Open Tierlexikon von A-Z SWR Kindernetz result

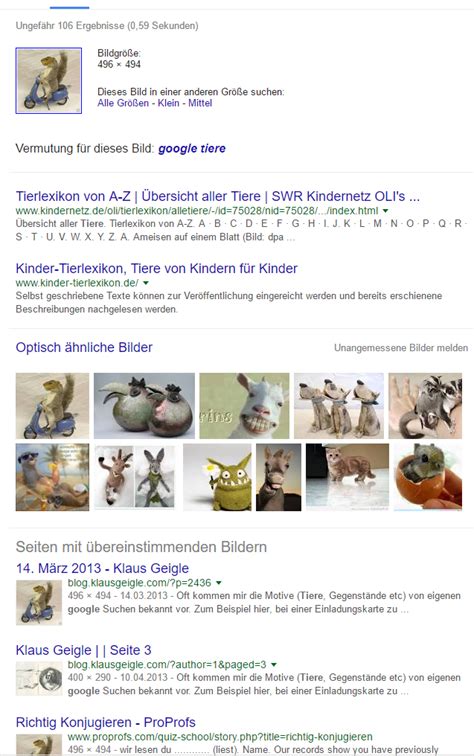pyautogui.click(x=217, y=196)
